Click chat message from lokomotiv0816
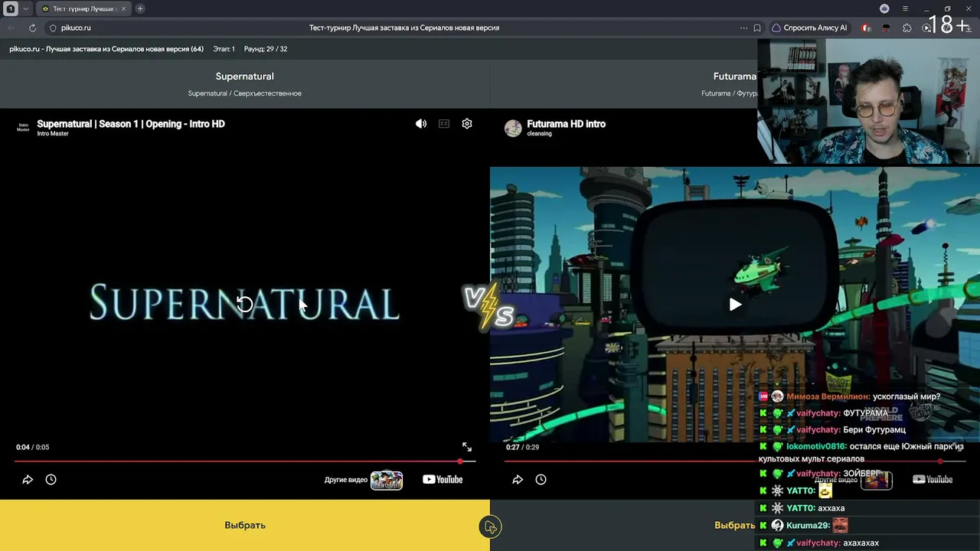The width and height of the screenshot is (980, 551). click(x=861, y=452)
